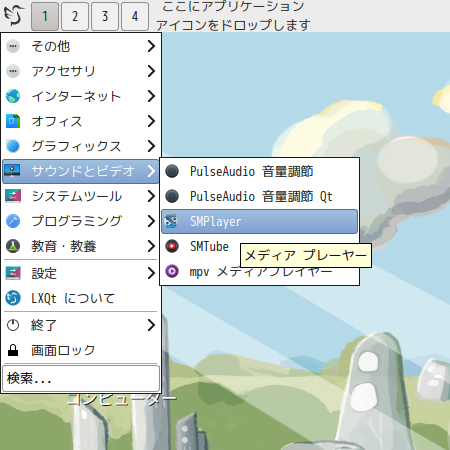Viewport: 450px width, 450px height.
Task: Expand the 終了 submenu arrow
Action: tap(151, 325)
